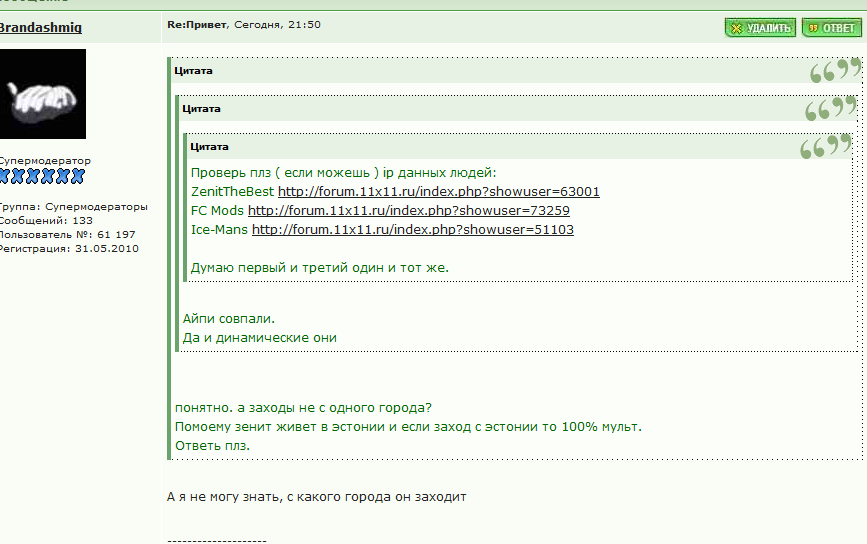Click the Супермодератор rank title
Viewport: 867px width, 544px height.
[45, 161]
